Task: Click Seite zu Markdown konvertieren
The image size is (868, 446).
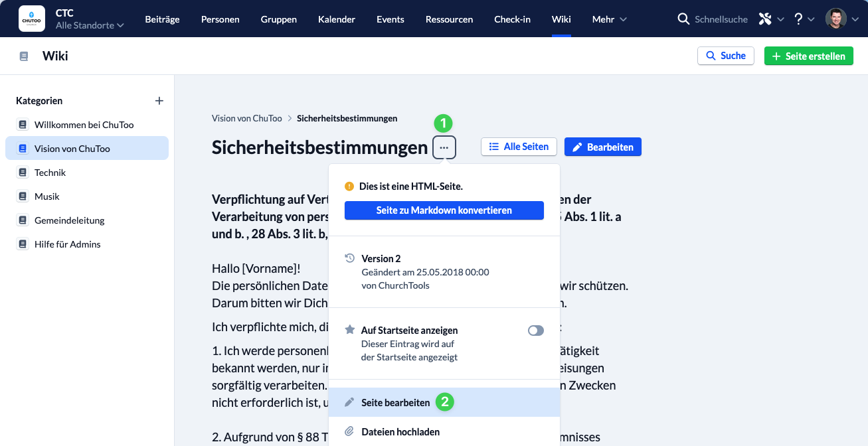Action: [x=444, y=210]
